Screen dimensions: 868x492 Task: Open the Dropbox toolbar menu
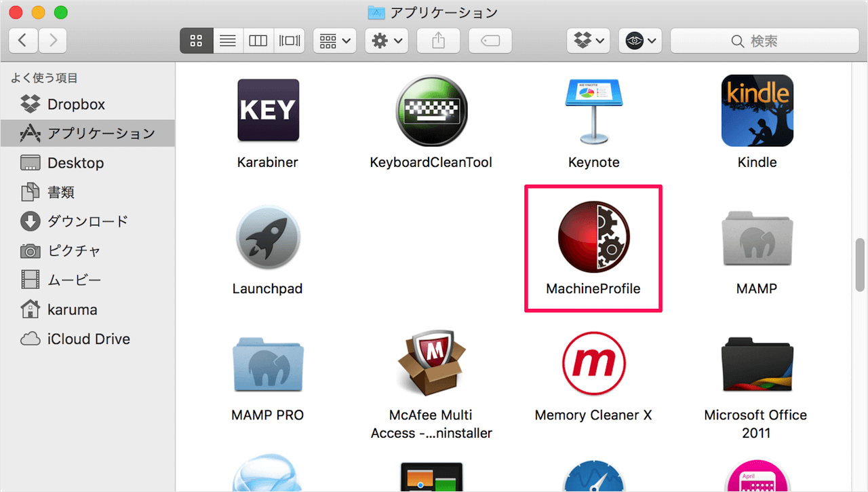coord(587,40)
